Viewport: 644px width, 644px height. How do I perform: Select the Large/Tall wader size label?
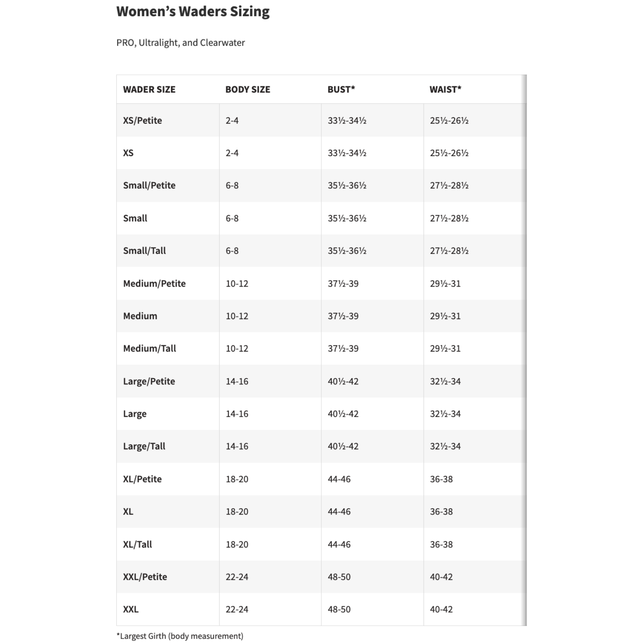(x=144, y=446)
